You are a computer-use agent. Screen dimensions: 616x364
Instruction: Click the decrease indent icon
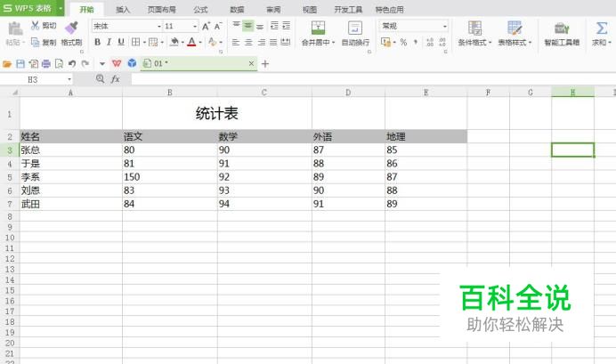click(274, 26)
